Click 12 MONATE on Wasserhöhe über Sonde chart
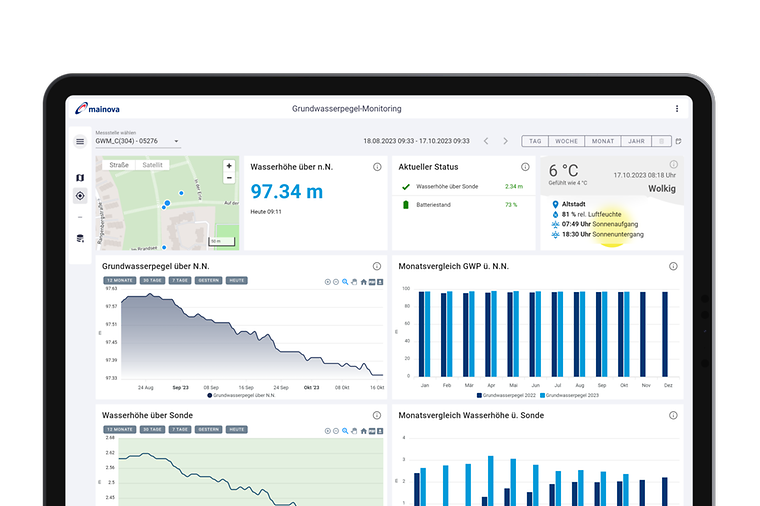760x506 pixels. point(120,430)
